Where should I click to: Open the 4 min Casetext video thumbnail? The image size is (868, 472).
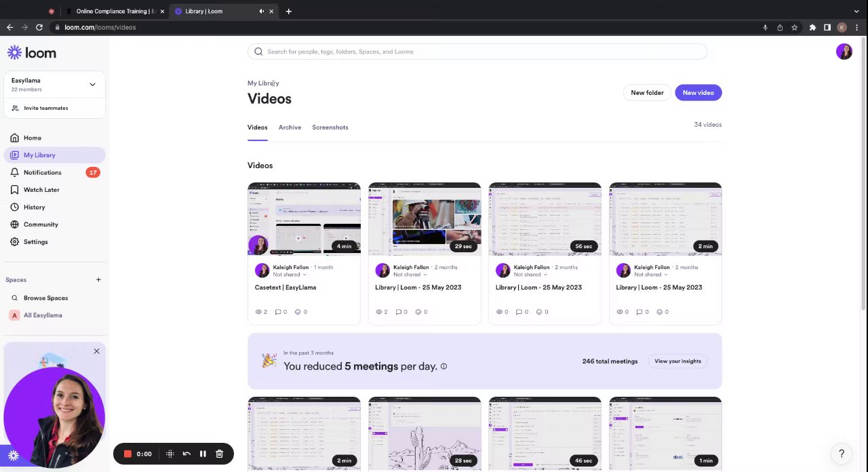click(x=304, y=218)
